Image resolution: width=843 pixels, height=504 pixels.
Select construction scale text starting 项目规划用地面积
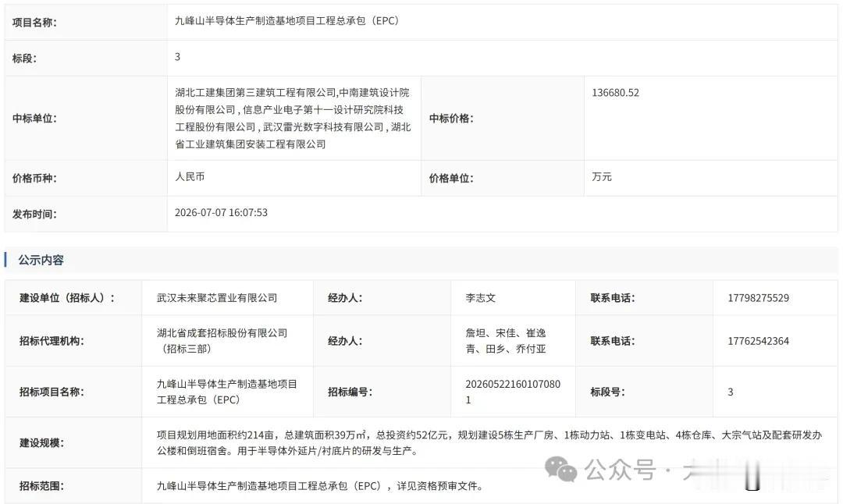489,442
